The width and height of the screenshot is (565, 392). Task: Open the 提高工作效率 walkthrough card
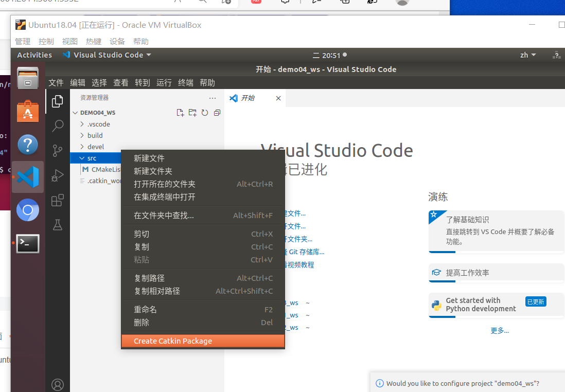[x=496, y=273]
